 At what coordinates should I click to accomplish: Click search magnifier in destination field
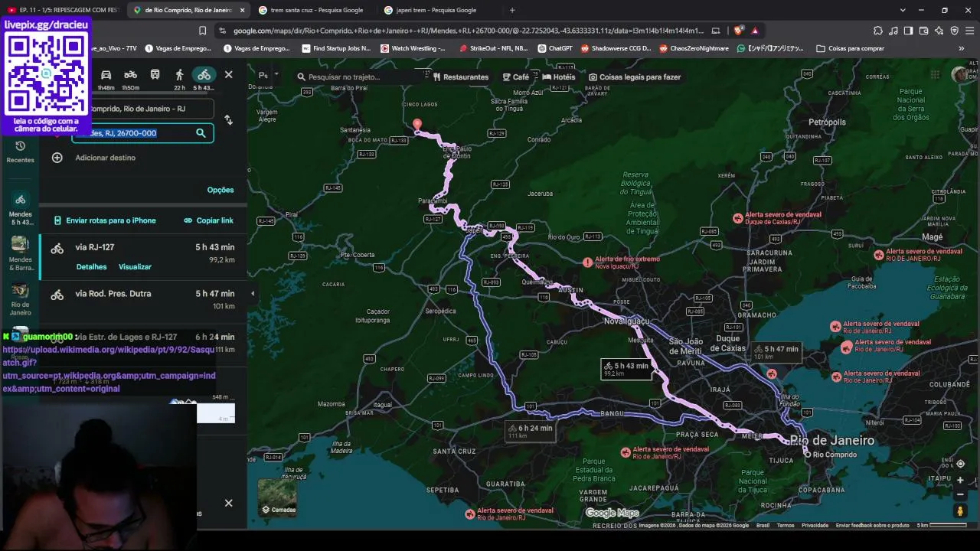(x=201, y=133)
